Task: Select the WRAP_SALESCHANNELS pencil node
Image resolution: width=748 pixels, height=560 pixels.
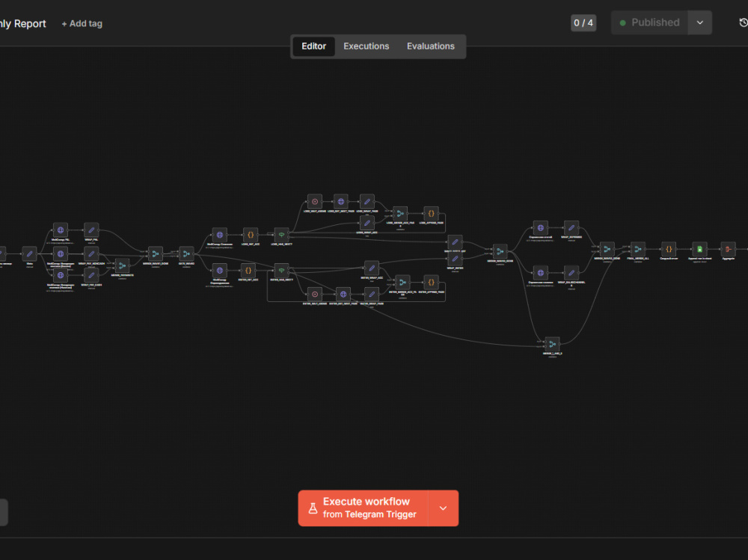Action: coord(571,273)
